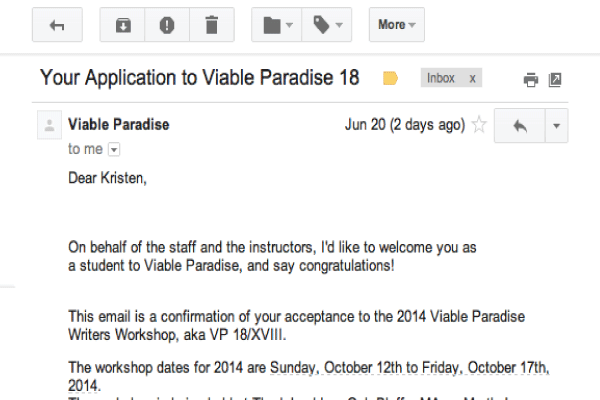The height and width of the screenshot is (400, 600).
Task: Click the back to inbox arrow
Action: point(57,25)
